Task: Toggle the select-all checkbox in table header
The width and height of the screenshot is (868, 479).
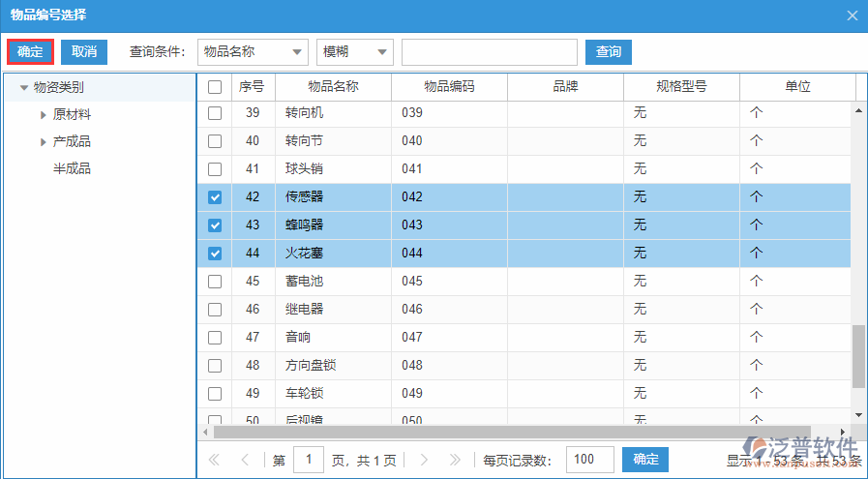Action: click(215, 87)
